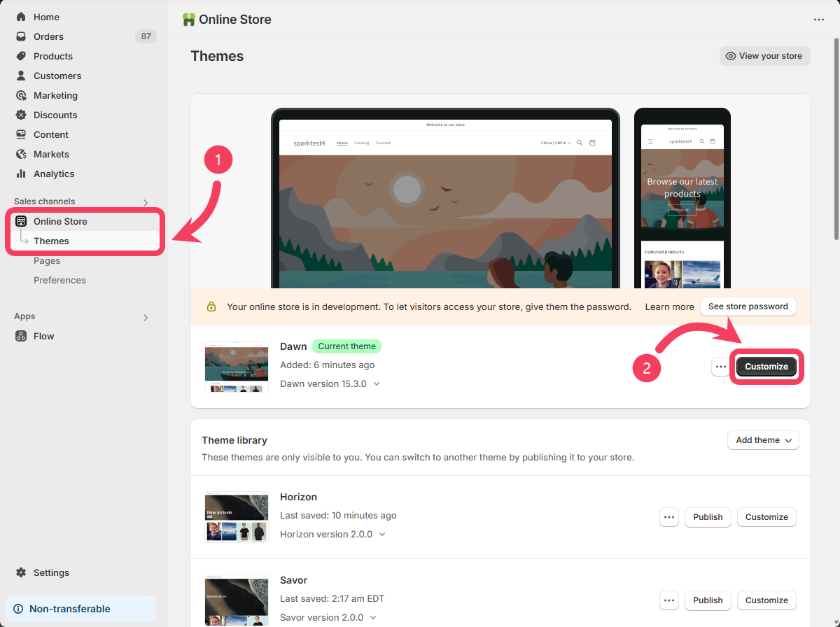Click the Markets globe icon
Image resolution: width=840 pixels, height=627 pixels.
(21, 154)
